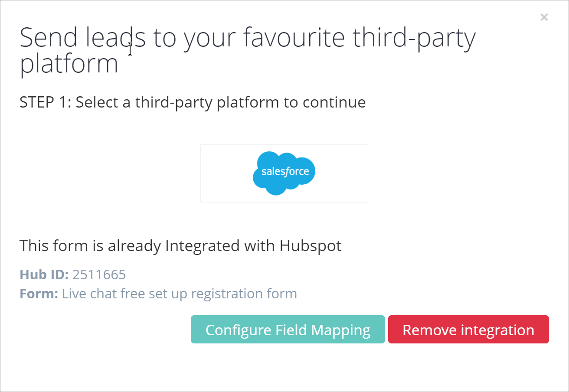The width and height of the screenshot is (569, 392).
Task: Click the Hub ID number 2511665
Action: (x=99, y=274)
